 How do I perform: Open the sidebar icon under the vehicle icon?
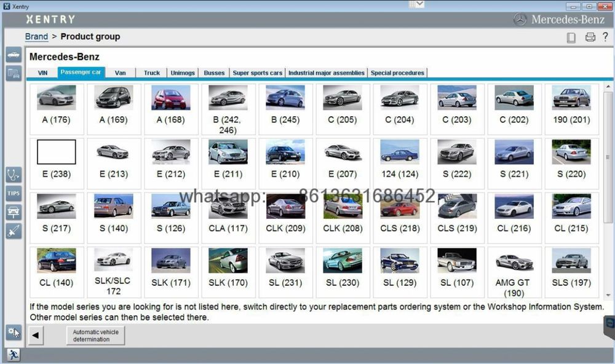pos(14,73)
